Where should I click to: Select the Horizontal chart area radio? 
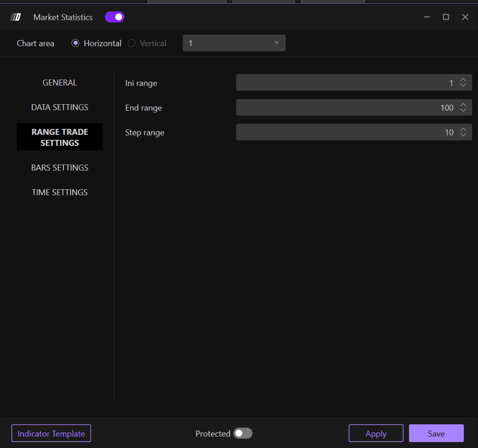tap(76, 43)
